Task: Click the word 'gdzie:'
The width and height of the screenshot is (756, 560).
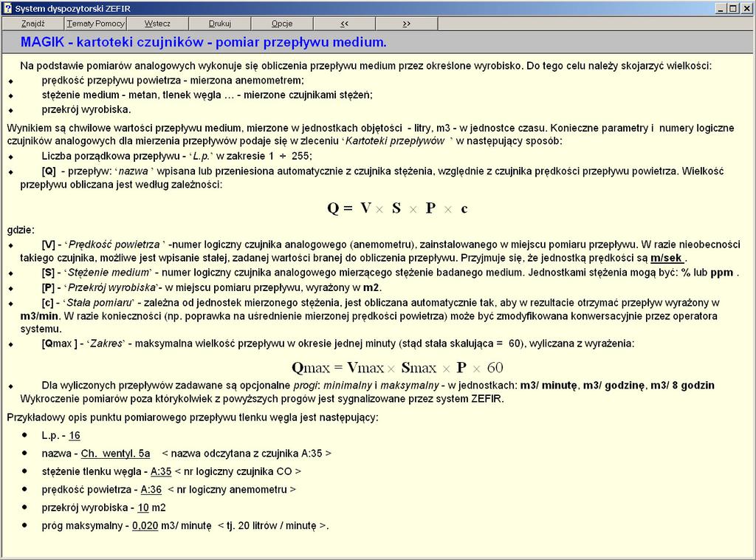Action: 21,230
